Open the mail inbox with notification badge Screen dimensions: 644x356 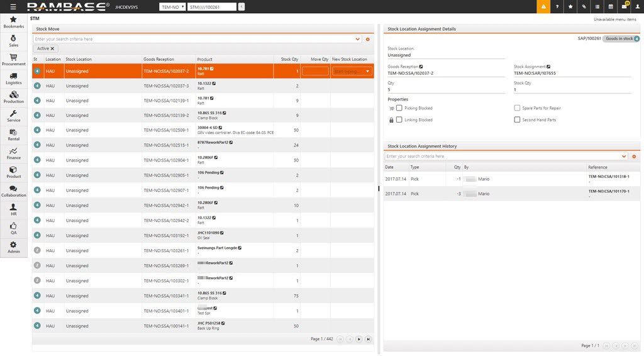pyautogui.click(x=624, y=6)
